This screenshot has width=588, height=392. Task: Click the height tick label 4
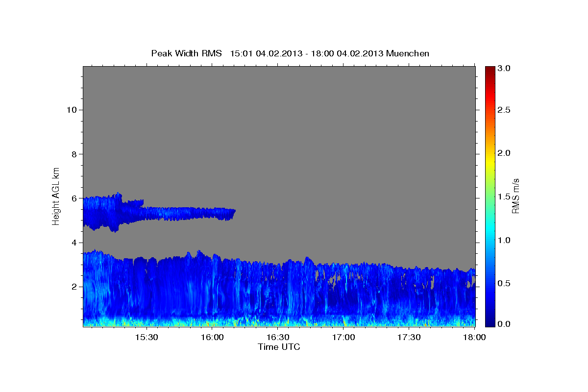pos(73,243)
